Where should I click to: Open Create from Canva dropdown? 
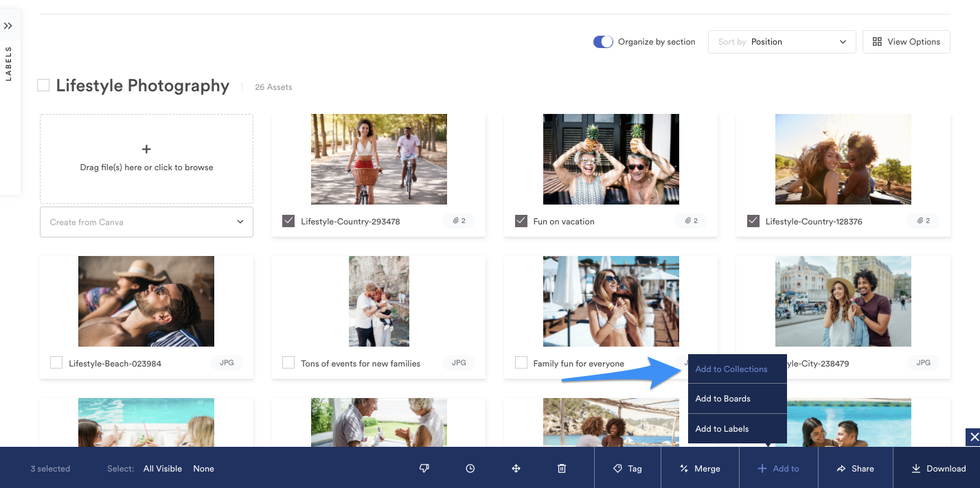[x=146, y=222]
